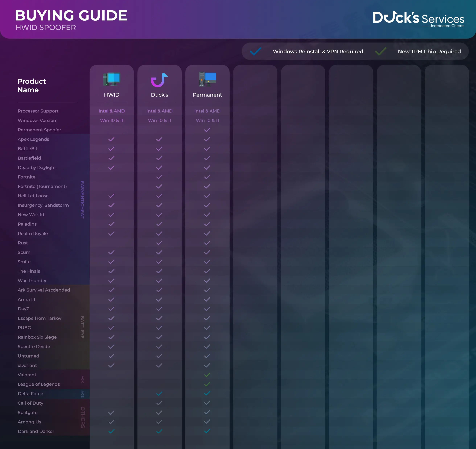
Task: Click green Valorant checkmark under Permanent
Action: (207, 375)
